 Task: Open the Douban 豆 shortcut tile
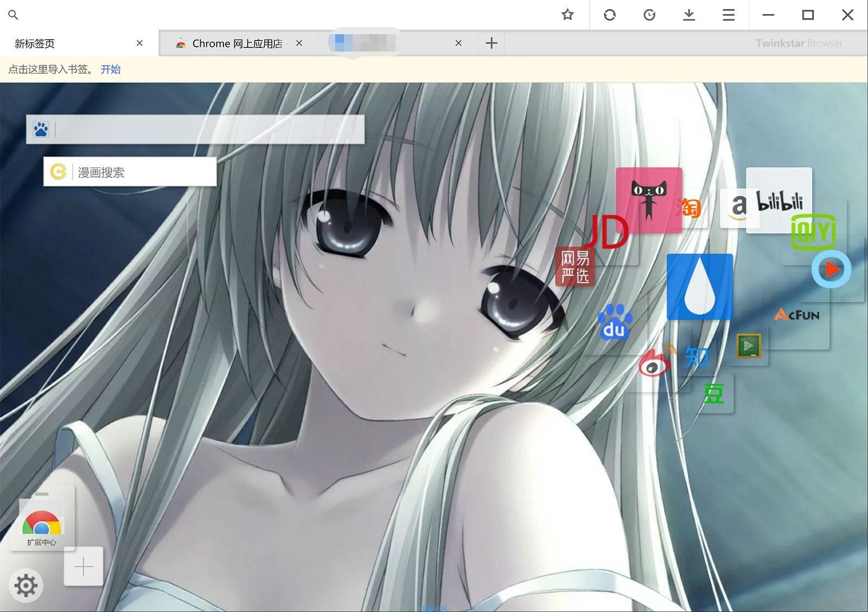pyautogui.click(x=714, y=393)
